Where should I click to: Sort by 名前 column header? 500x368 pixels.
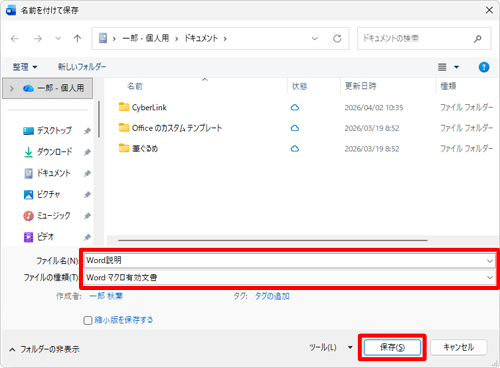coord(135,87)
